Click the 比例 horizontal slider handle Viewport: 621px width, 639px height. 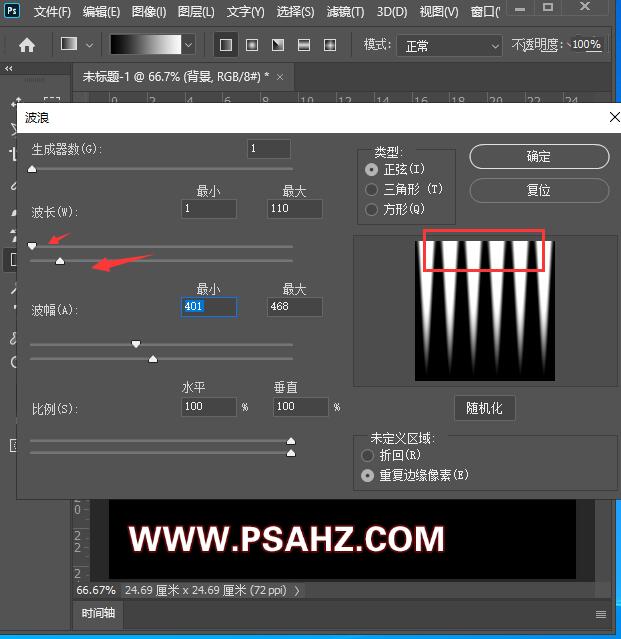(x=291, y=441)
